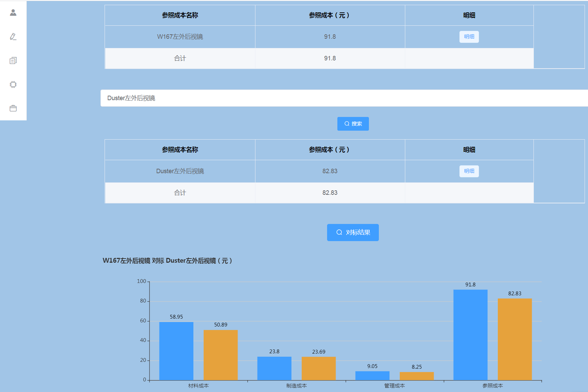Viewport: 588px width, 392px height.
Task: Open the edit pencil sidebar icon
Action: click(13, 37)
